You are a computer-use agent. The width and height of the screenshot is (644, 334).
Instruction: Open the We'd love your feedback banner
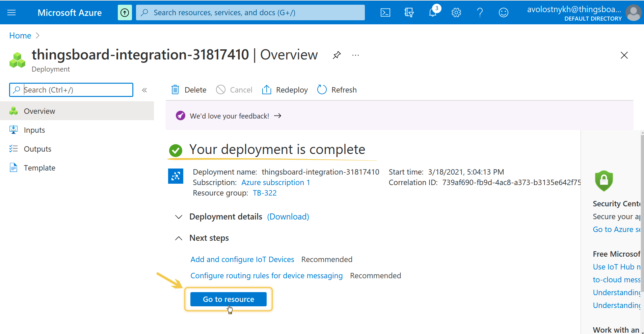[236, 116]
